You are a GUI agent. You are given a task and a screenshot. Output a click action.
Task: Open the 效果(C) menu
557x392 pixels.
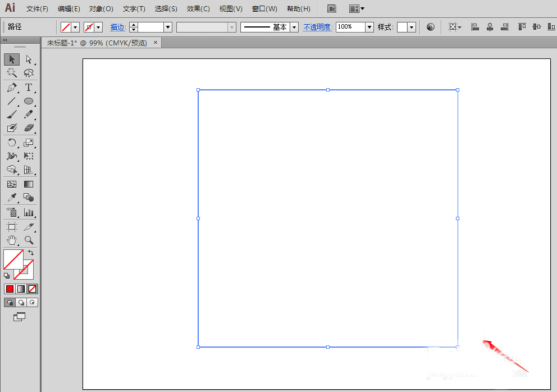(x=198, y=9)
